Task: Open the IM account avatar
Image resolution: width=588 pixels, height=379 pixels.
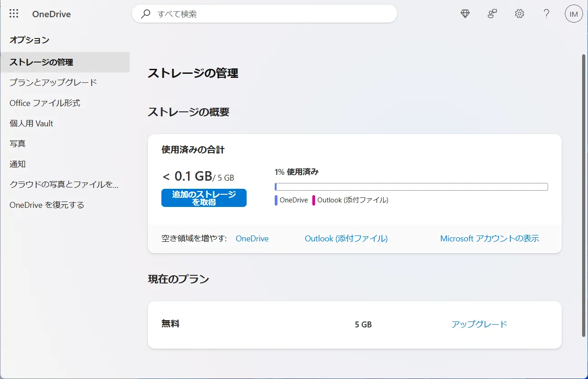Action: tap(574, 14)
